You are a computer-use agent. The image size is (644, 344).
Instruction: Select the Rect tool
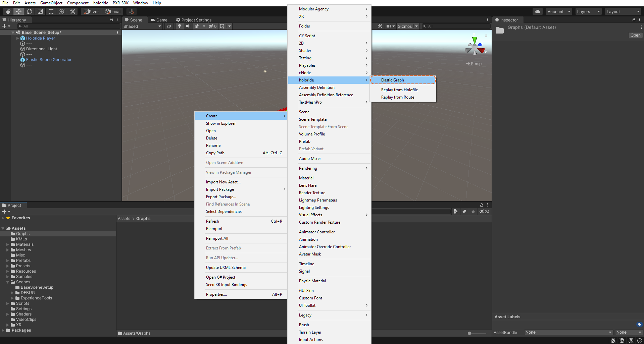(51, 11)
